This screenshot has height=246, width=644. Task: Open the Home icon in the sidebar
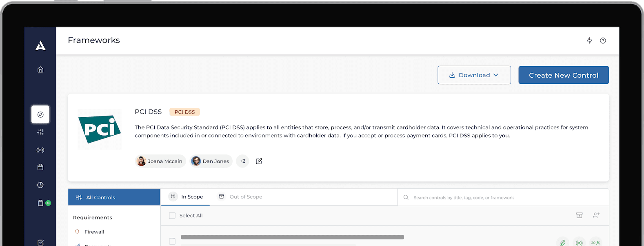click(x=40, y=69)
